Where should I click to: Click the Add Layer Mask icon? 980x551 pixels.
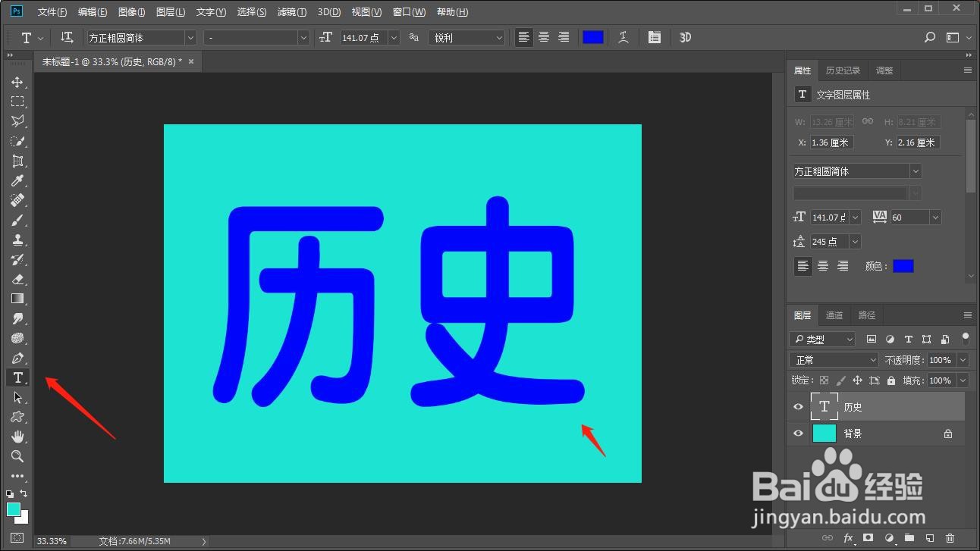pos(868,538)
